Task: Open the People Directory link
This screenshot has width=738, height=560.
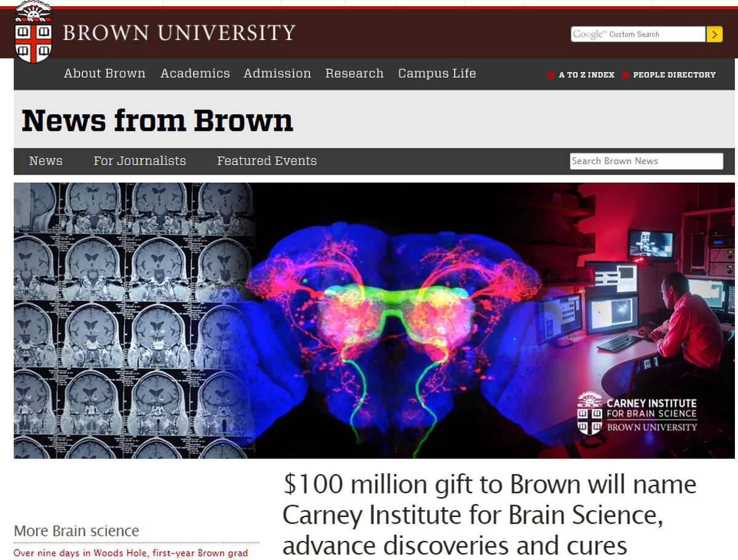Action: 674,75
